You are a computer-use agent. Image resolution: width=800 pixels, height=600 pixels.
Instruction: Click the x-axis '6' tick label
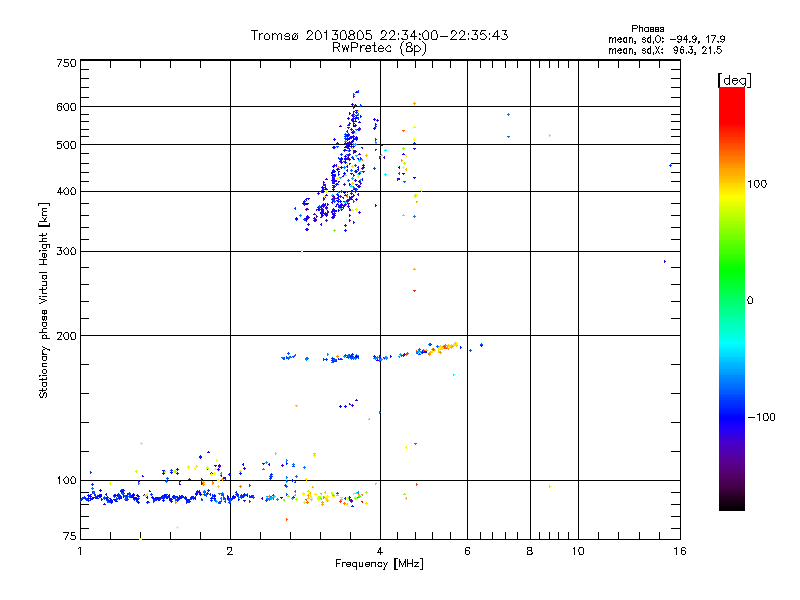pyautogui.click(x=467, y=551)
